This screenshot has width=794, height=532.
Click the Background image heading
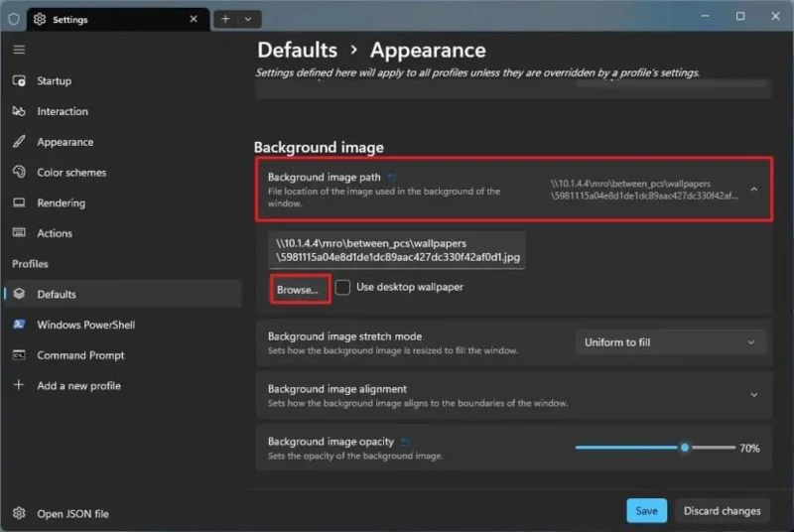pos(319,147)
